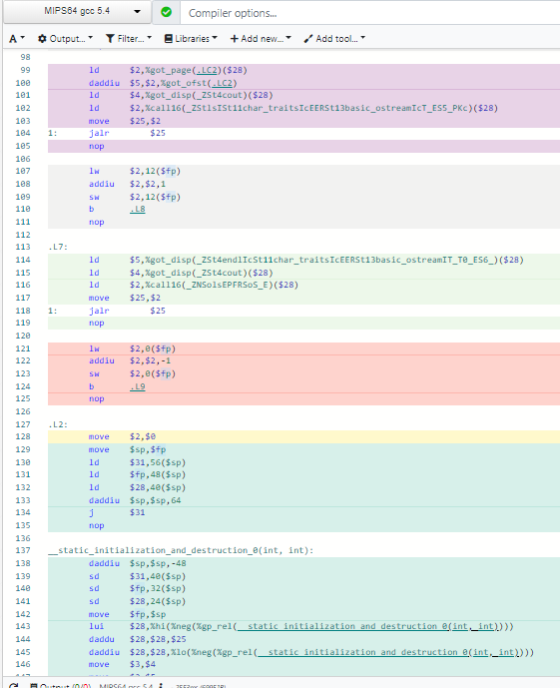The width and height of the screenshot is (560, 688).
Task: Follow the .LC2 link on line 100
Action: (222, 83)
